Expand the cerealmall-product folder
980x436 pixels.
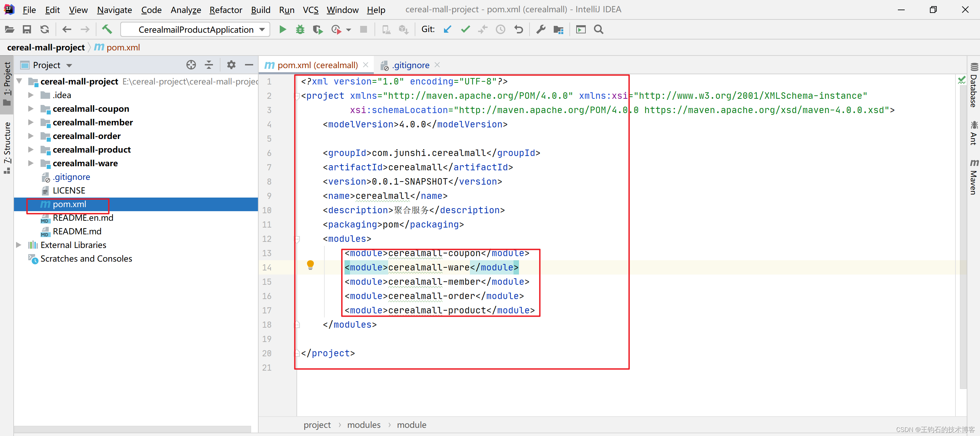pyautogui.click(x=31, y=150)
